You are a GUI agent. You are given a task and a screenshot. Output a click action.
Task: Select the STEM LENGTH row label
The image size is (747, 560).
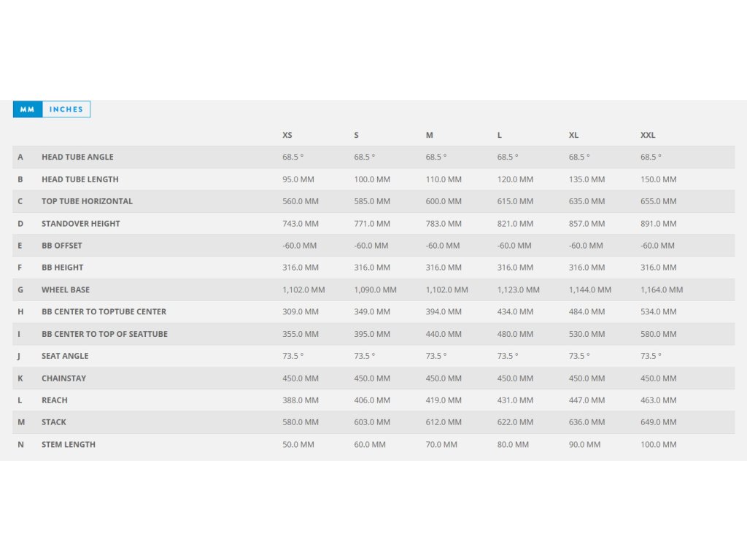point(69,445)
